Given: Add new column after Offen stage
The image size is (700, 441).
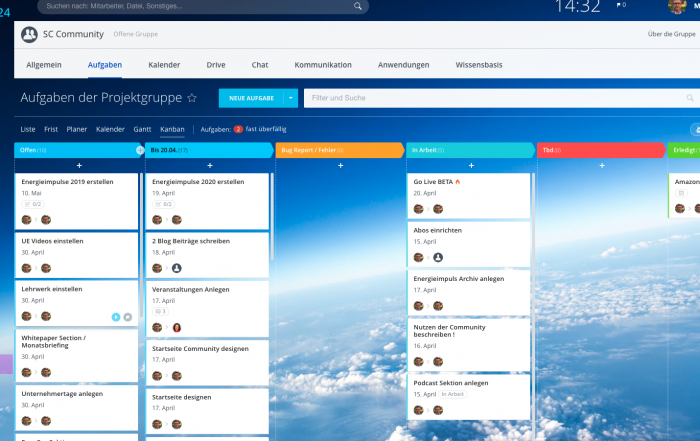Looking at the screenshot, I should [140, 150].
